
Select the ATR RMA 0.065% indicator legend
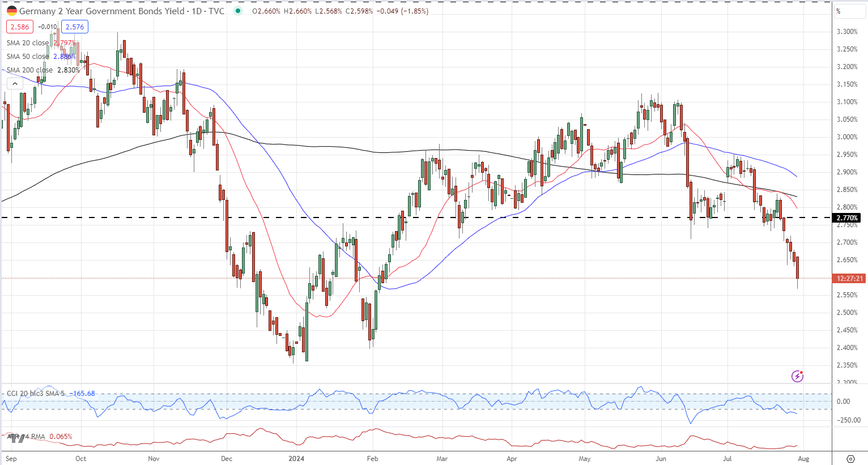40,437
